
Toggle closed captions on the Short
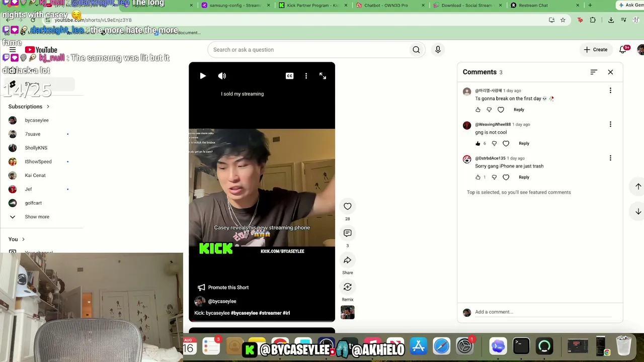289,76
